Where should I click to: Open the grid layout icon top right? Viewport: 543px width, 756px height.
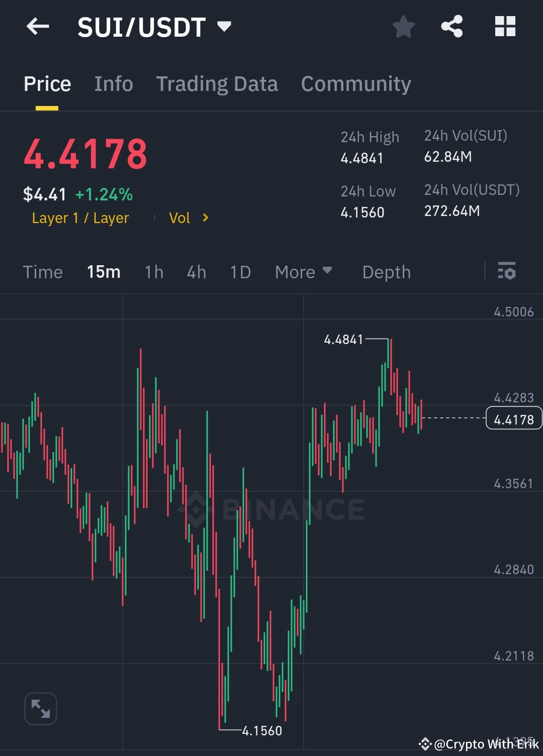click(505, 27)
